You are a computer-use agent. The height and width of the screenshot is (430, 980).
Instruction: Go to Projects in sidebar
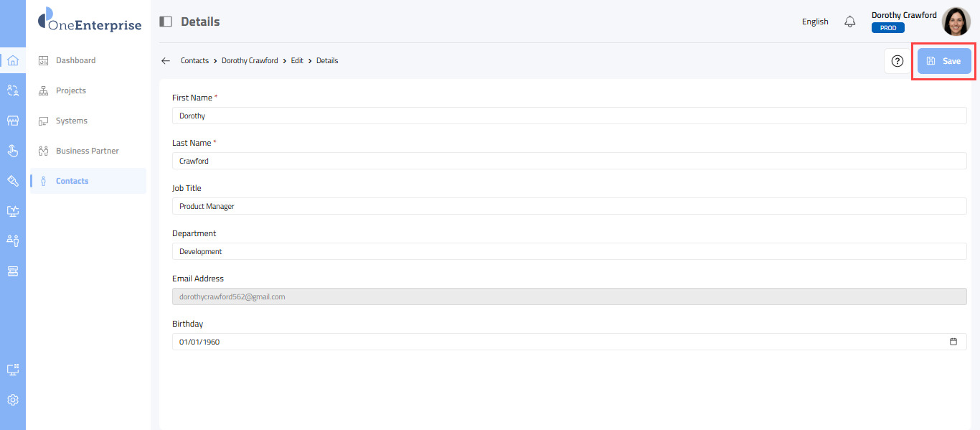[x=70, y=90]
